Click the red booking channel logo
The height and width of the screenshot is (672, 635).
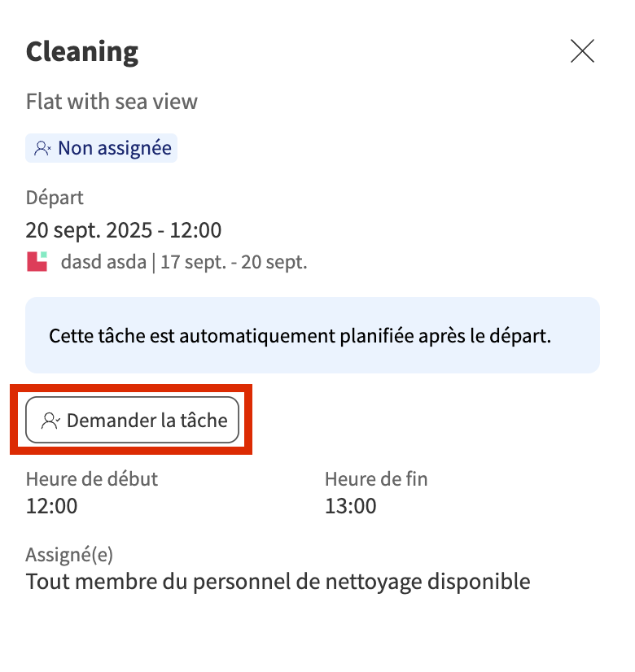tap(37, 262)
